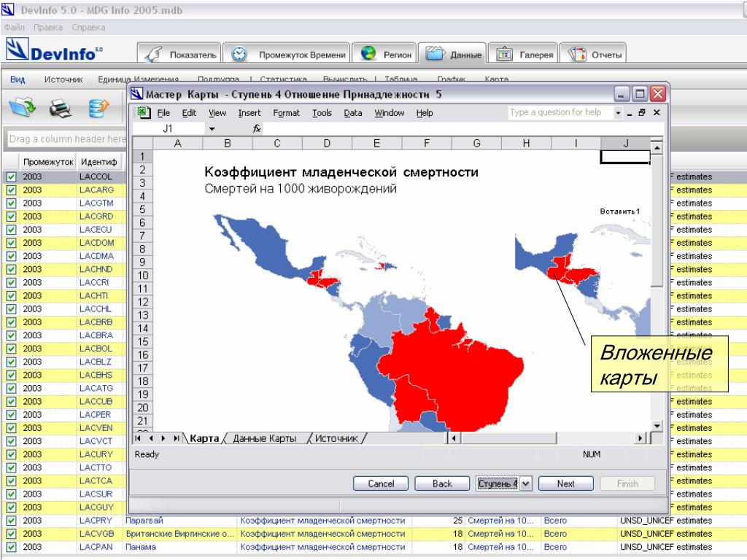747x560 pixels.
Task: Expand the Name Box dropdown arrow
Action: pos(212,128)
